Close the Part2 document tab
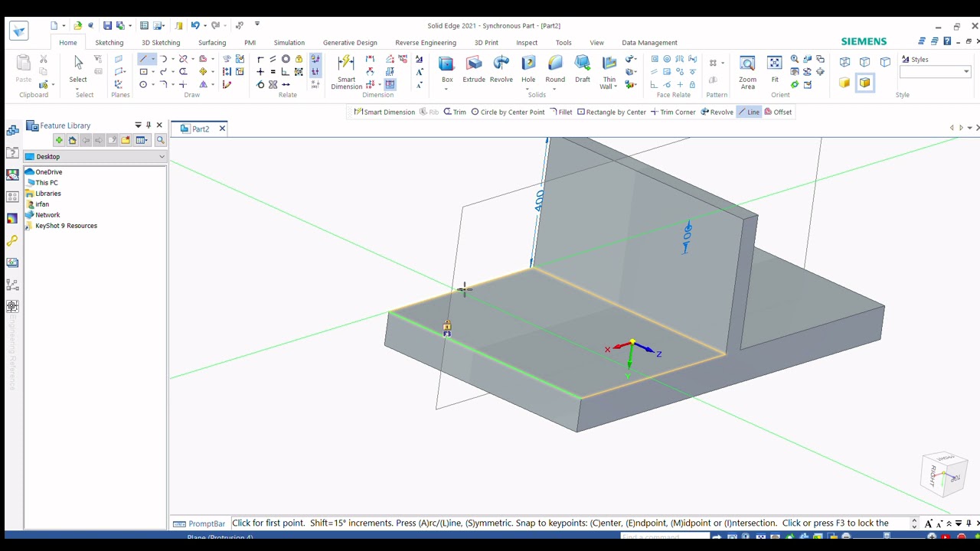980x551 pixels. pos(222,129)
